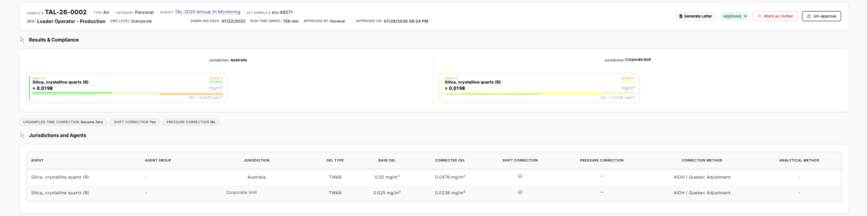The width and height of the screenshot is (868, 216).
Task: Click the Jurisdiction: Corporate limit label above the result card
Action: (628, 60)
